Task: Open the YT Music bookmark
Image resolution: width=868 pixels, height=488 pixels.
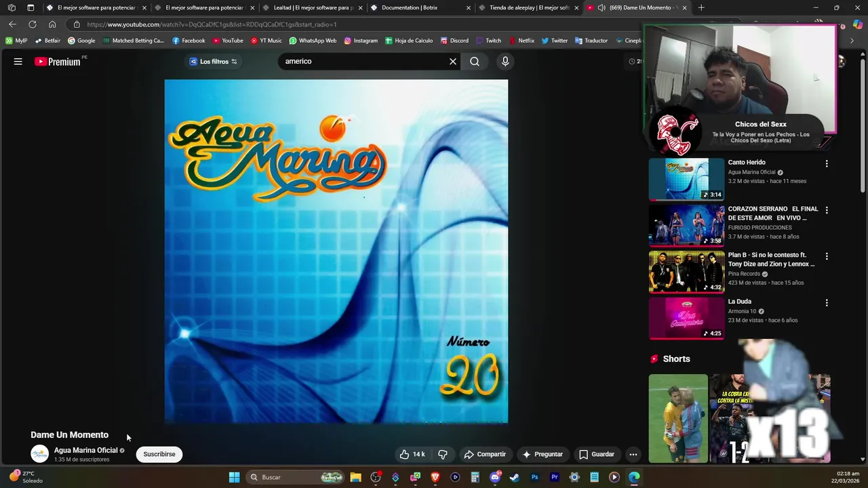Action: pyautogui.click(x=266, y=41)
